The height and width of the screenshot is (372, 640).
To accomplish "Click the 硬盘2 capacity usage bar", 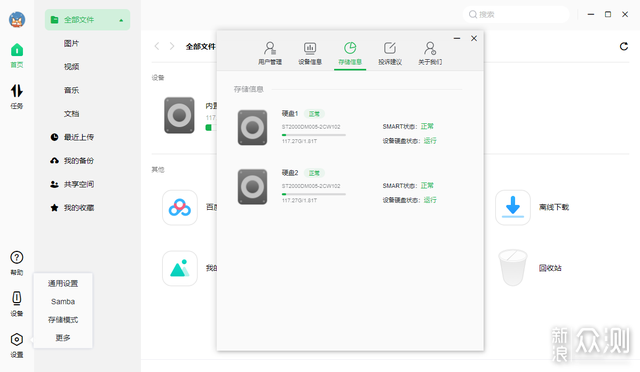I will point(313,194).
